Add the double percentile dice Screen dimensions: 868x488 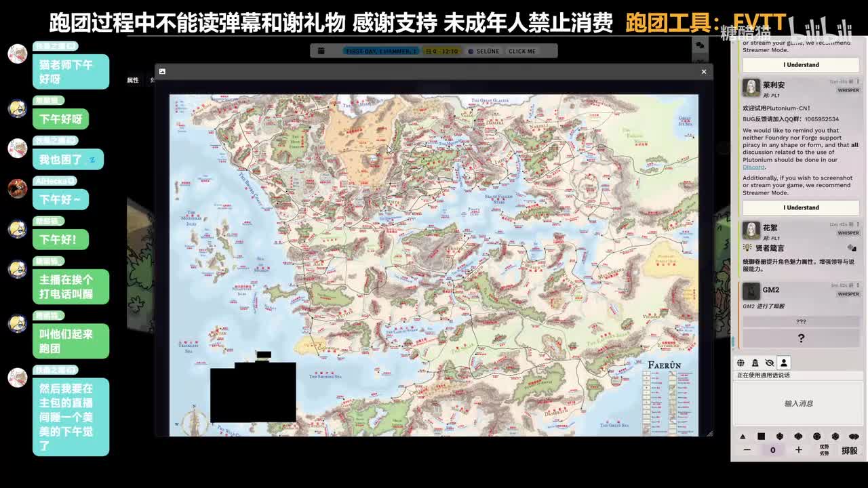(854, 436)
